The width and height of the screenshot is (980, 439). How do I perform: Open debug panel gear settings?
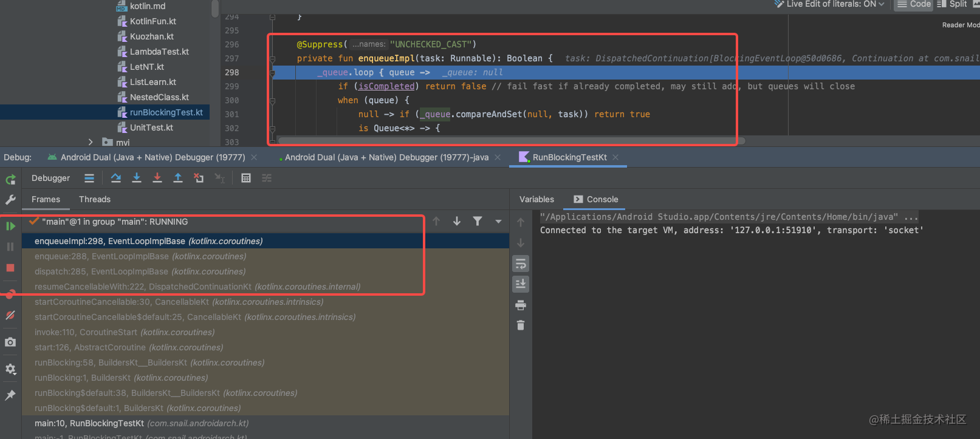coord(10,369)
